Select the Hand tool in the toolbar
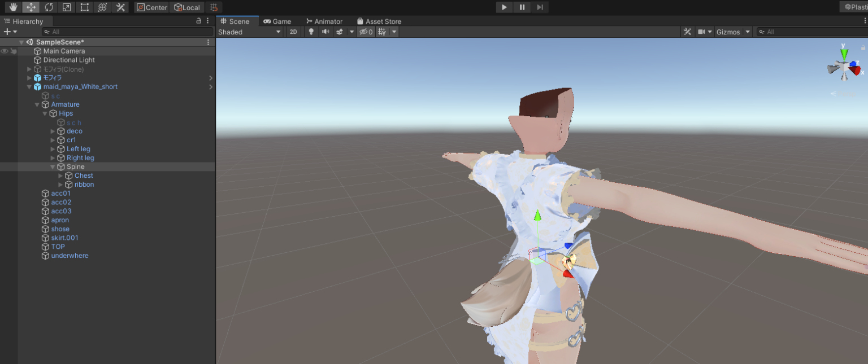 click(x=14, y=7)
